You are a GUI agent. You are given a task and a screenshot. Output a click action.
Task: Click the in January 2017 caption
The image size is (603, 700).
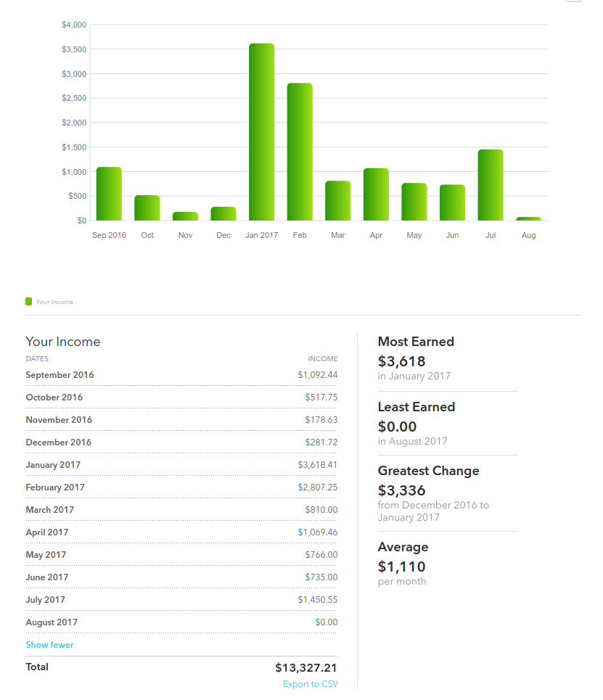coord(414,376)
